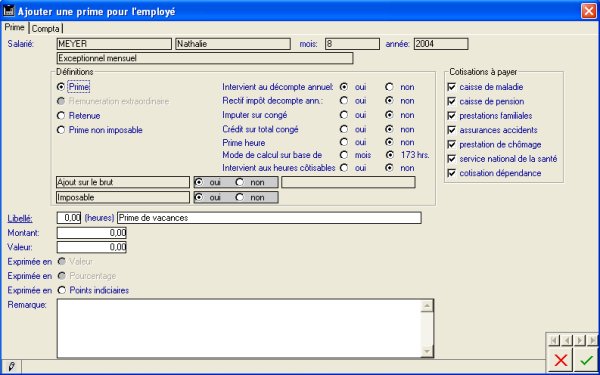Set Prime heure to oui
Viewport: 600px width, 375px height.
coord(344,142)
